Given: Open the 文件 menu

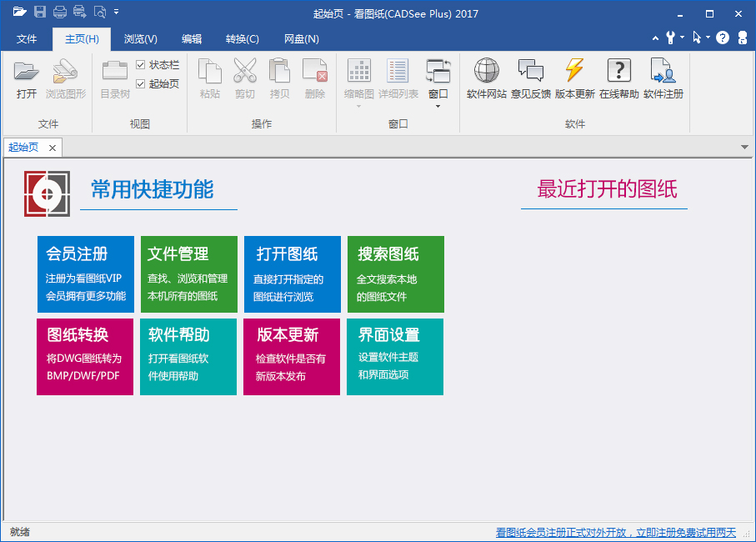Looking at the screenshot, I should point(27,39).
